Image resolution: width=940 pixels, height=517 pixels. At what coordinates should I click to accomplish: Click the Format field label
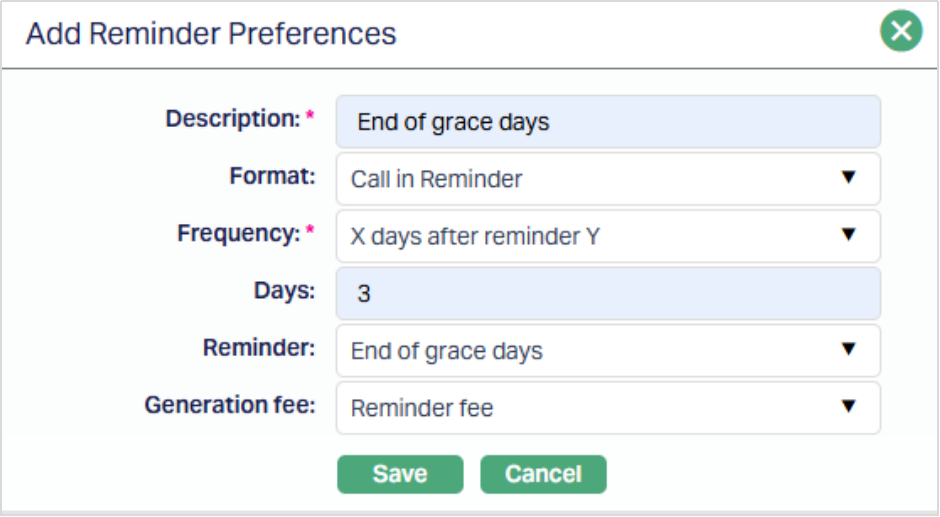pyautogui.click(x=272, y=176)
